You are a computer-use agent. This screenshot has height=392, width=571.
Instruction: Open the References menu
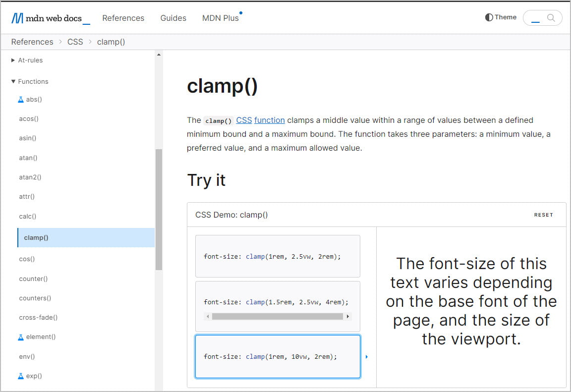tap(123, 18)
